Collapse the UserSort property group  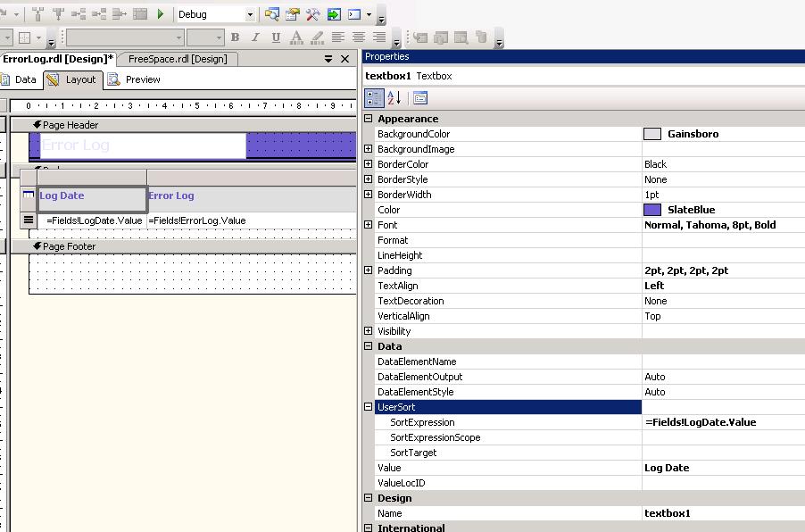pyautogui.click(x=369, y=407)
